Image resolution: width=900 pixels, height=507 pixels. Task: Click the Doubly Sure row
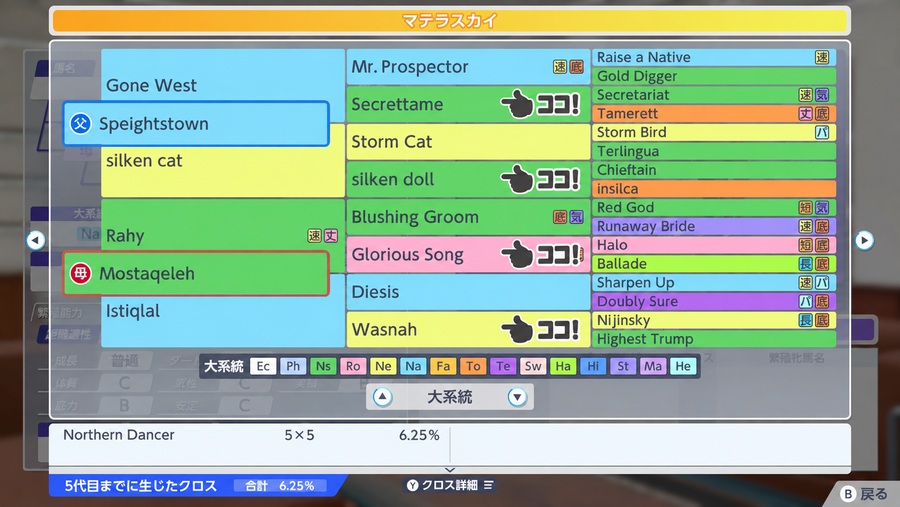(713, 301)
